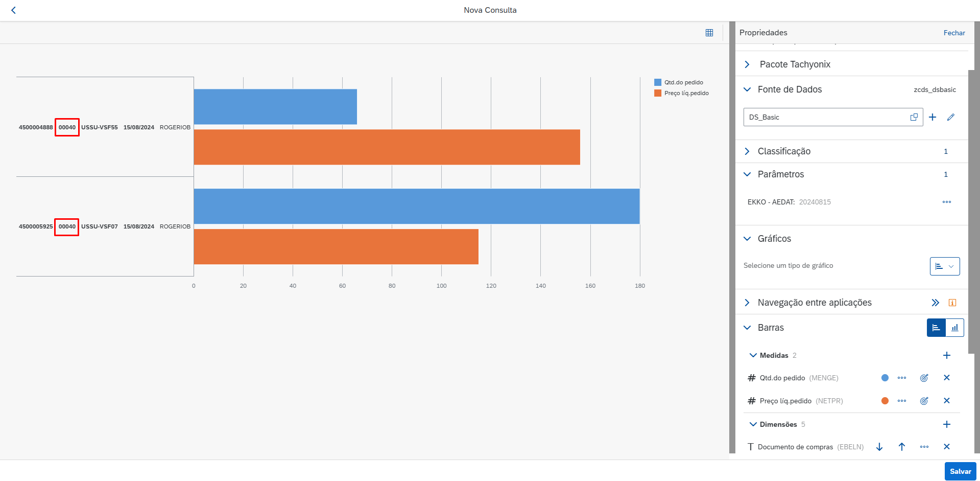Viewport: 980px width, 481px height.
Task: Open EKKO - AEDAT parameter options
Action: click(x=946, y=202)
